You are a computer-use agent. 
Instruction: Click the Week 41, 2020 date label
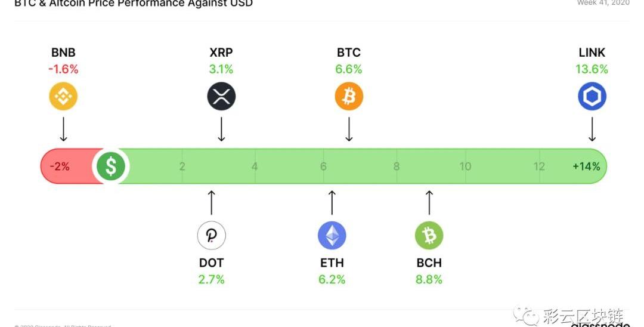click(603, 3)
